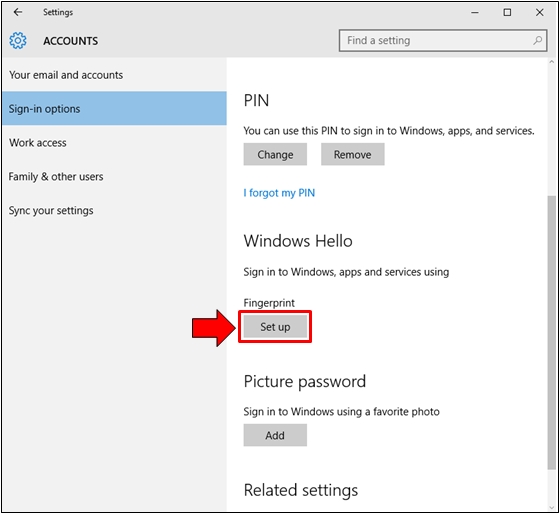Click the Accounts settings gear icon
This screenshot has height=514, width=560.
[18, 40]
